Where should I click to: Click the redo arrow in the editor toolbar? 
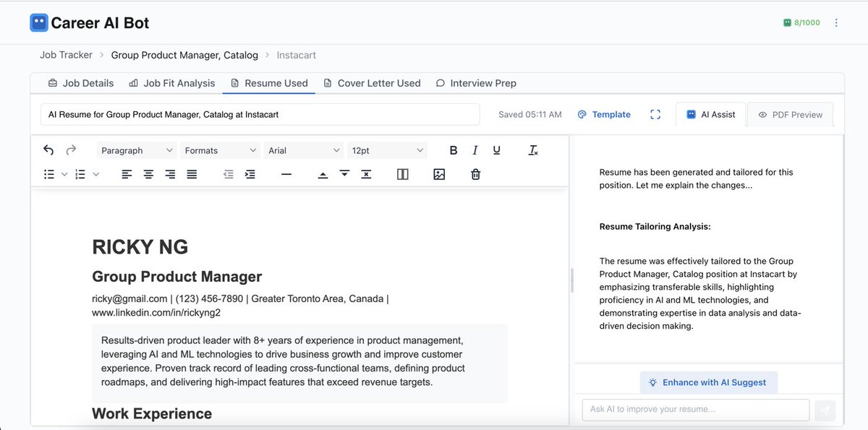point(71,150)
